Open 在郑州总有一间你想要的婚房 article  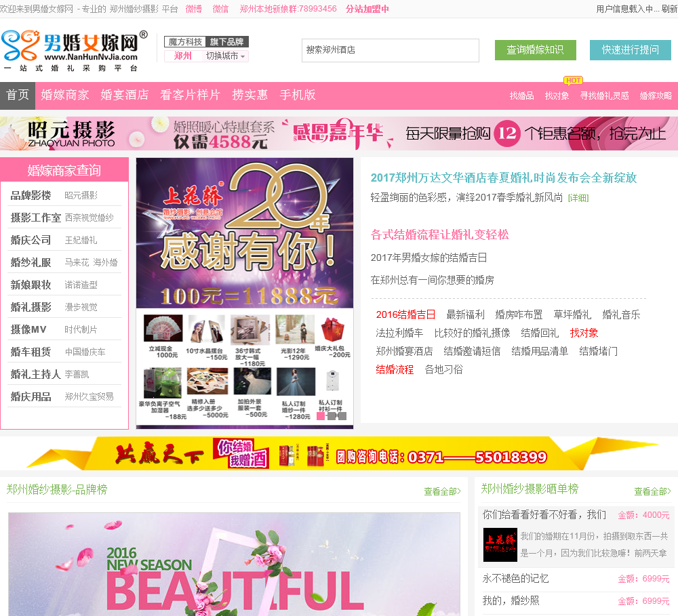(432, 280)
